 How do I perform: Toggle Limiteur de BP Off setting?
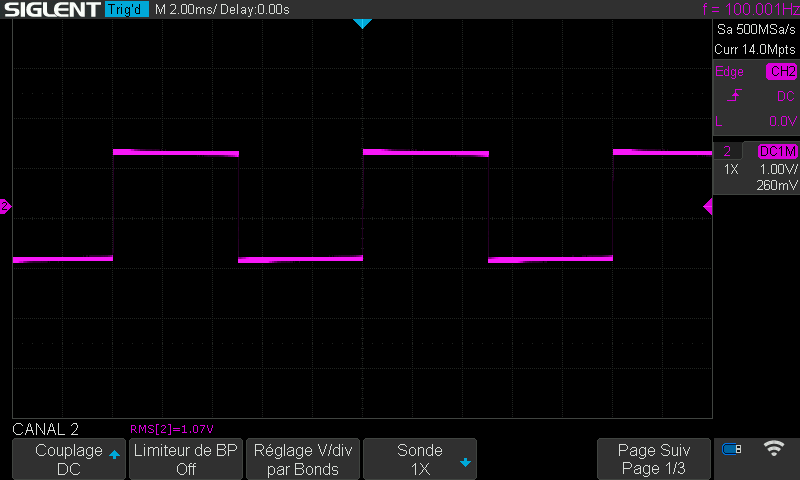click(x=186, y=459)
